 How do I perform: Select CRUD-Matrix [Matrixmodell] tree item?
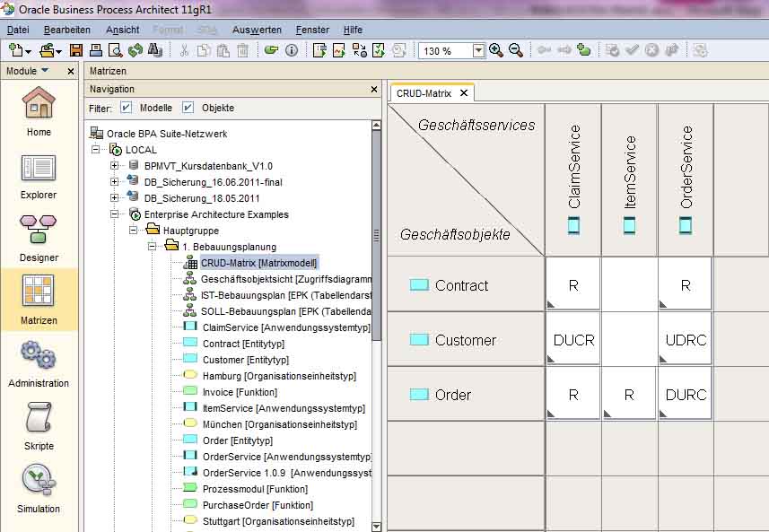(259, 263)
